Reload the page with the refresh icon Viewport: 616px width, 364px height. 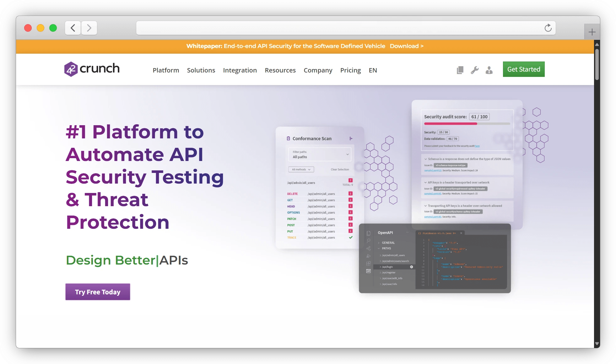pyautogui.click(x=548, y=28)
